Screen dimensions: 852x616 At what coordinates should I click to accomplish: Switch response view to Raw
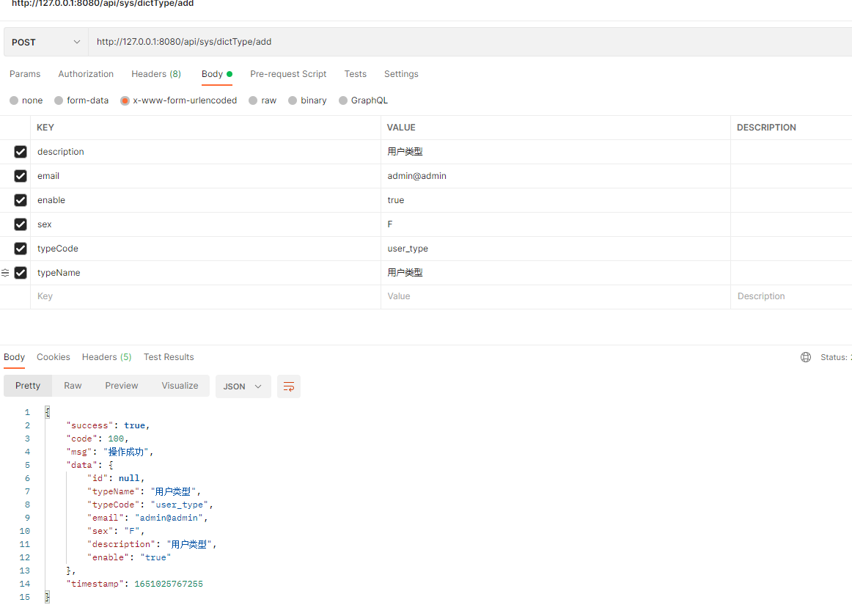[73, 386]
